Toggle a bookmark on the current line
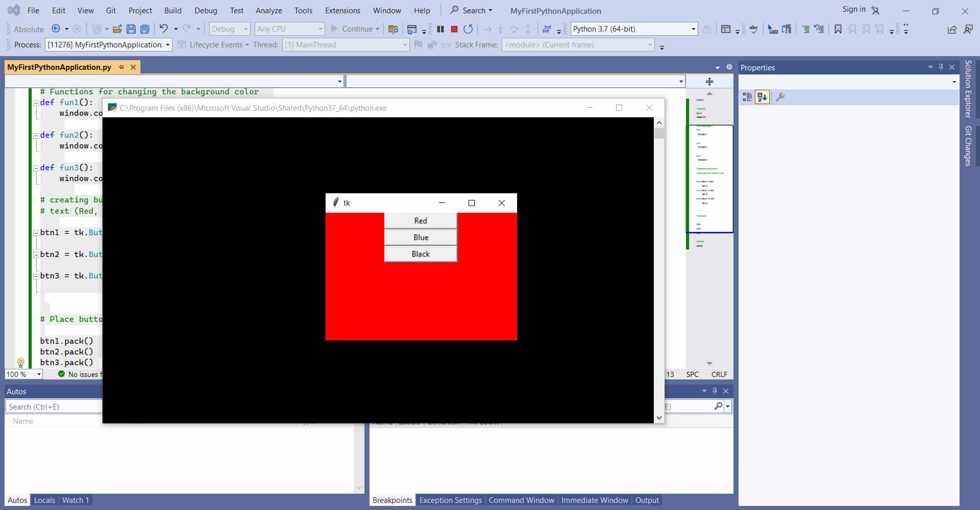980x510 pixels. tap(838, 29)
